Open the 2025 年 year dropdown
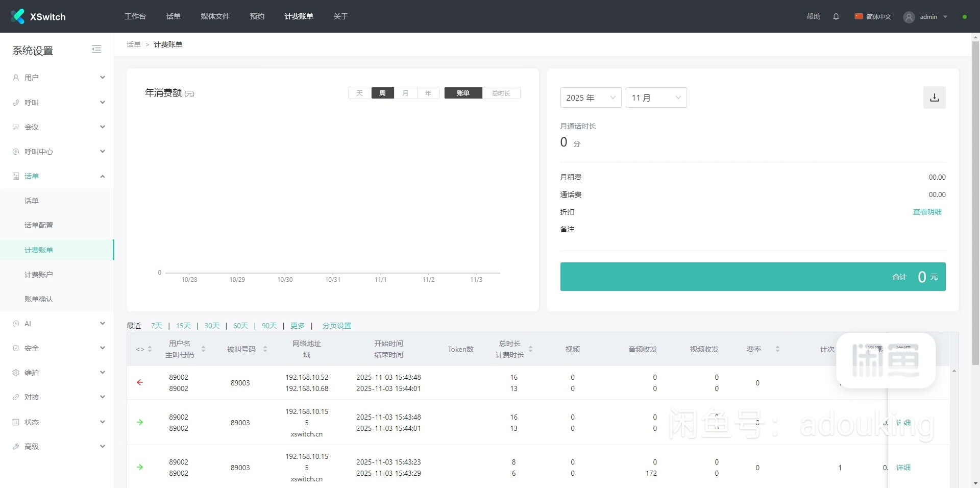The width and height of the screenshot is (980, 488). coord(590,97)
